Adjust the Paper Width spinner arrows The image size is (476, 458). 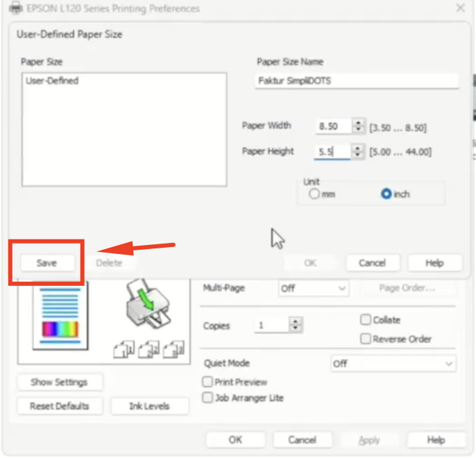pos(358,126)
